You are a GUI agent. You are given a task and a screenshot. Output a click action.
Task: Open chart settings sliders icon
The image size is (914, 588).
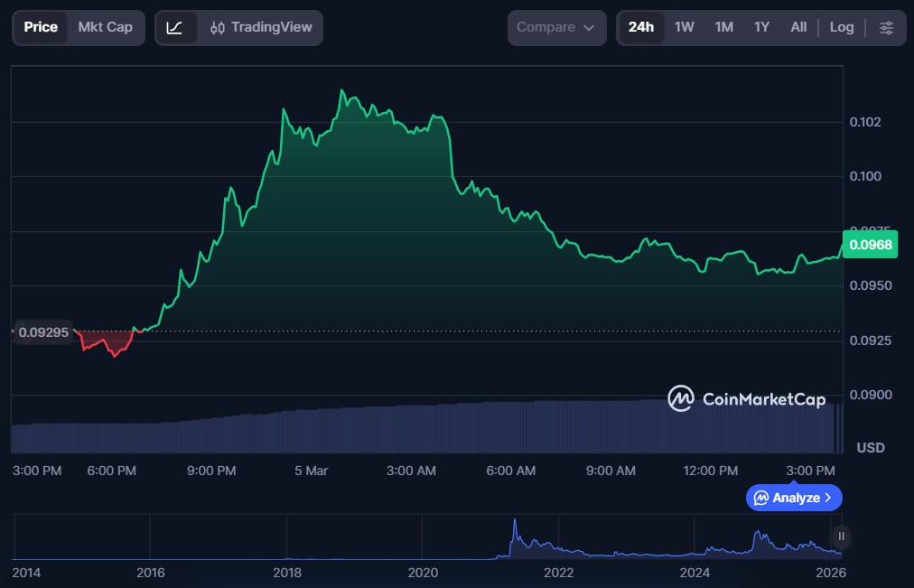point(886,28)
